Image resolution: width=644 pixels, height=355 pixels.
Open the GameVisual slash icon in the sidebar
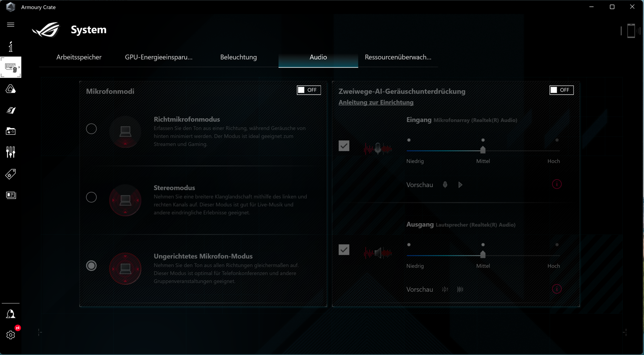(11, 110)
